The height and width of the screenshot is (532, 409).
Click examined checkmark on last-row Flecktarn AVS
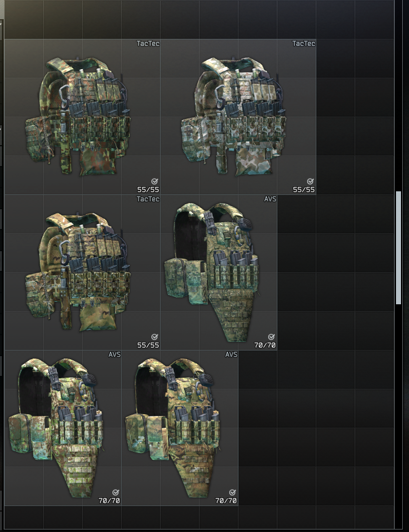coord(116,492)
